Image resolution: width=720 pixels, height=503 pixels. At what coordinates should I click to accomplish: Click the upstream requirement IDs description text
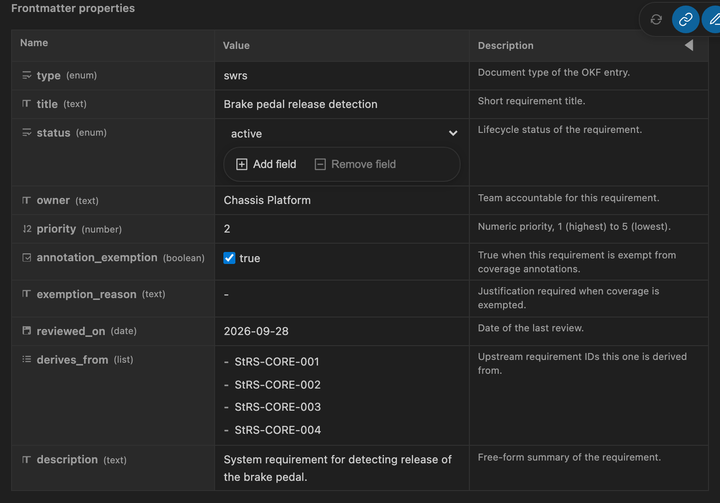(x=582, y=363)
